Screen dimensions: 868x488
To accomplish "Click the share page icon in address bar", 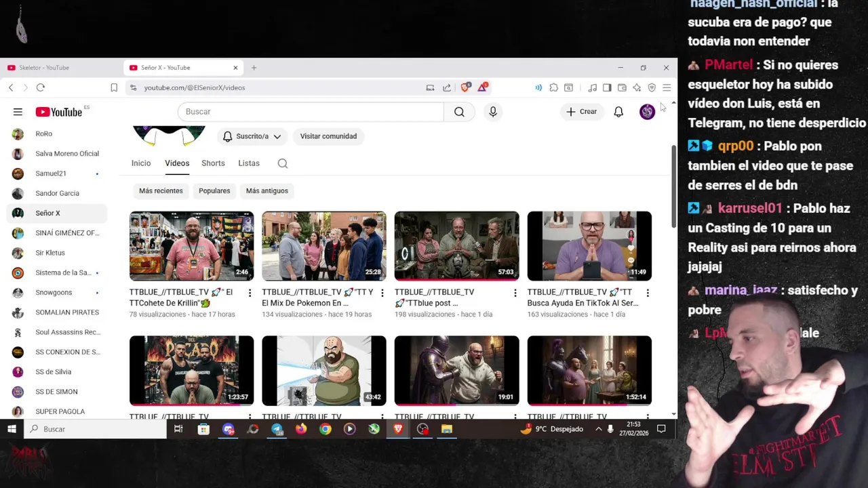I will tap(447, 87).
